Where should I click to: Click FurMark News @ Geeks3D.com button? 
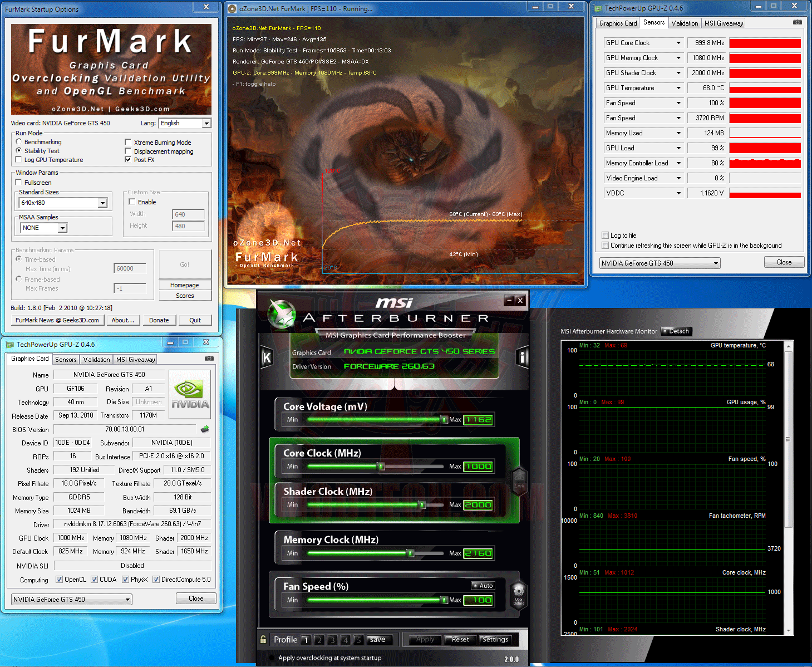point(57,320)
